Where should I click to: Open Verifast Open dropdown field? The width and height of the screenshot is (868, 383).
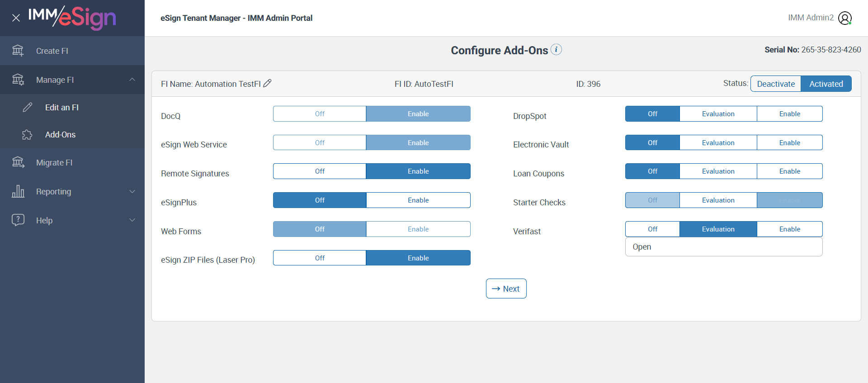click(723, 247)
